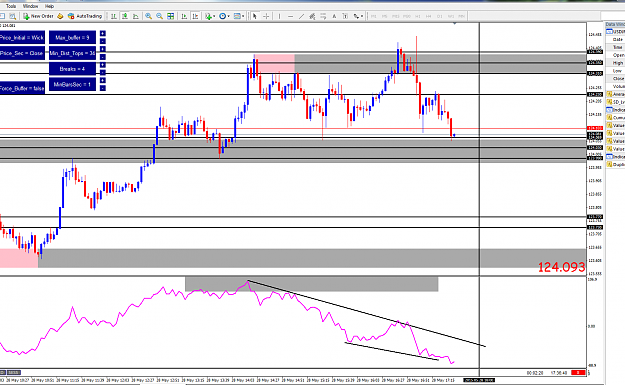Image resolution: width=625 pixels, height=385 pixels.
Task: Switch to MN timeframe
Action: (461, 16)
